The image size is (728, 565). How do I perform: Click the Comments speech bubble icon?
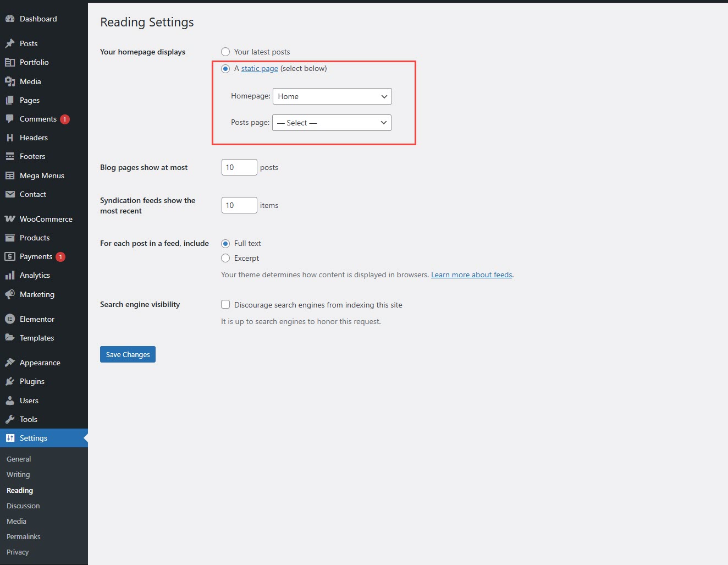(x=10, y=119)
